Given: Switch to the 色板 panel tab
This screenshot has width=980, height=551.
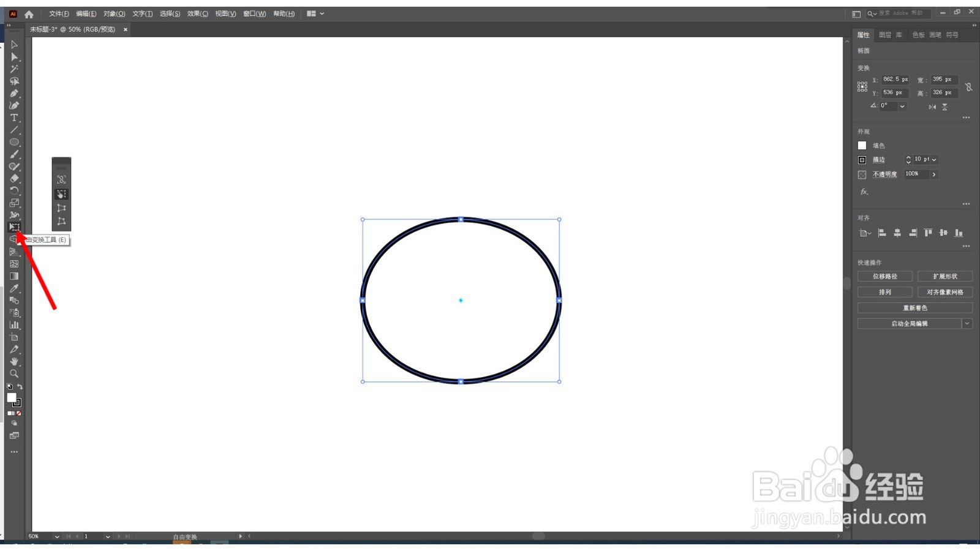Looking at the screenshot, I should (918, 35).
